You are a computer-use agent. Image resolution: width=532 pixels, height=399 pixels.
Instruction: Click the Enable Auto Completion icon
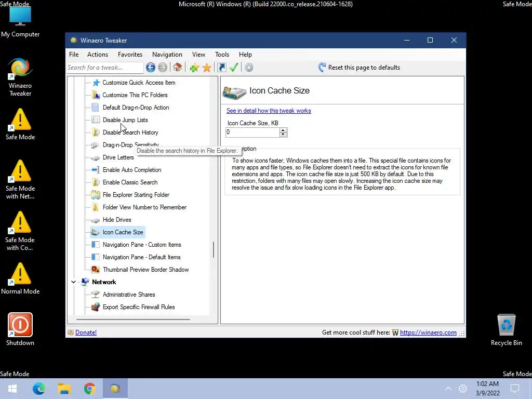point(96,170)
